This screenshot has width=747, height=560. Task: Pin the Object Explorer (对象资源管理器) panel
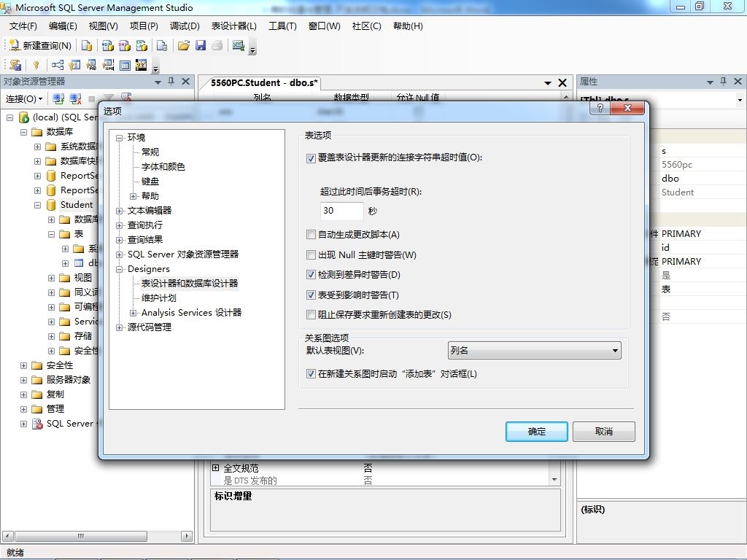[x=171, y=82]
